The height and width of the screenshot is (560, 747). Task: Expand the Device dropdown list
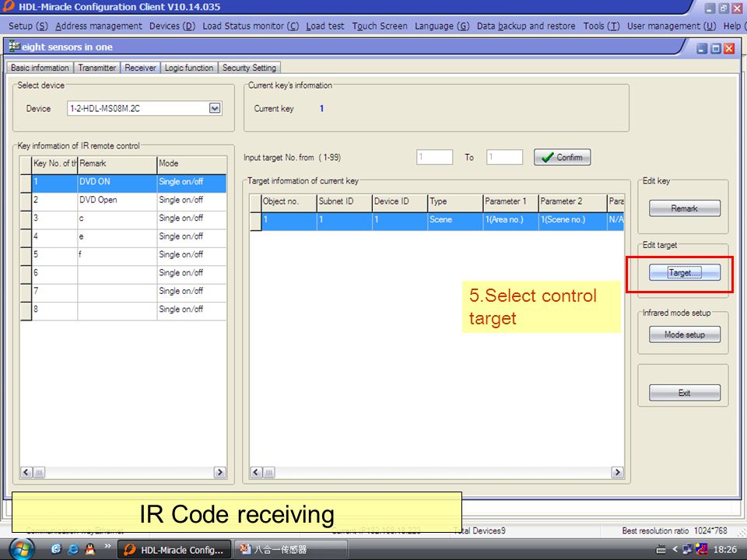click(x=215, y=108)
